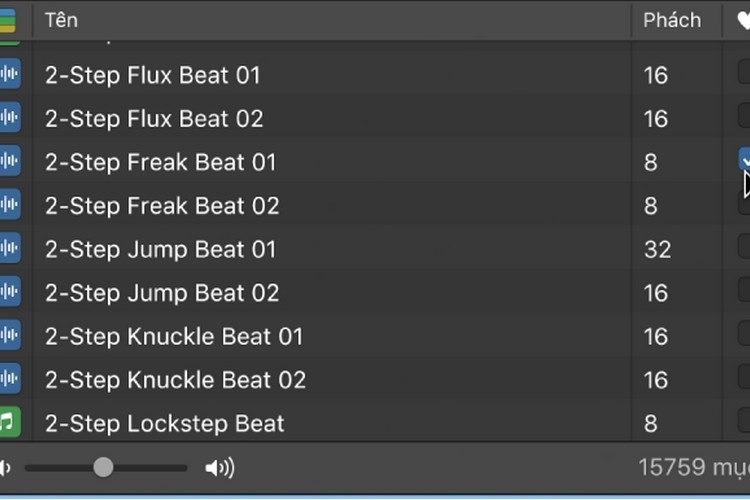This screenshot has width=750, height=500.
Task: Mark 2-Step Flux Beat 01 as favorite
Action: pyautogui.click(x=745, y=73)
